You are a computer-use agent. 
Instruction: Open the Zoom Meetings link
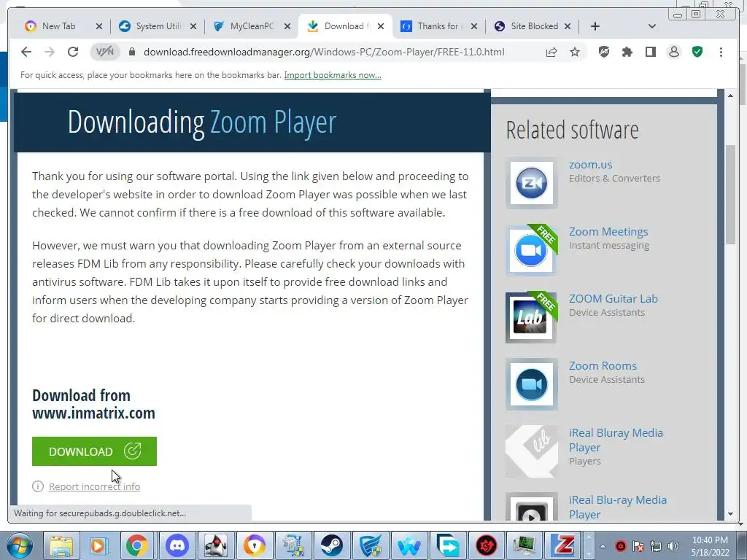pyautogui.click(x=608, y=231)
